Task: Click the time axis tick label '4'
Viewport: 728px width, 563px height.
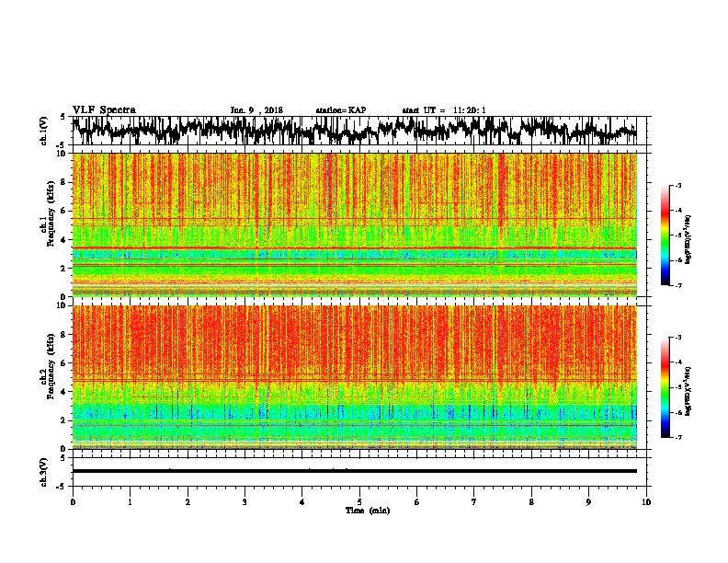Action: click(302, 502)
